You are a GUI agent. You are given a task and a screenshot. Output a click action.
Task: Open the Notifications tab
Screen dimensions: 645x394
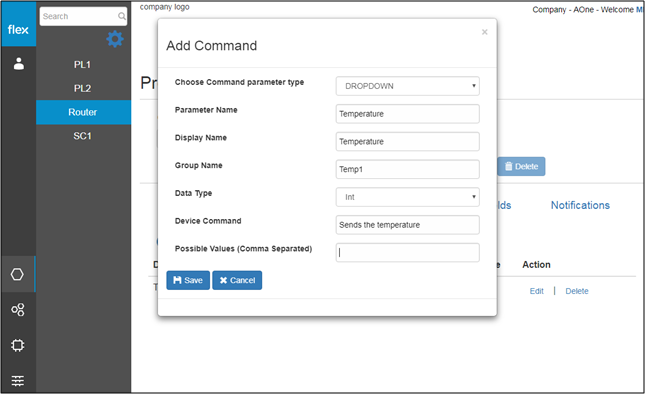click(x=580, y=205)
